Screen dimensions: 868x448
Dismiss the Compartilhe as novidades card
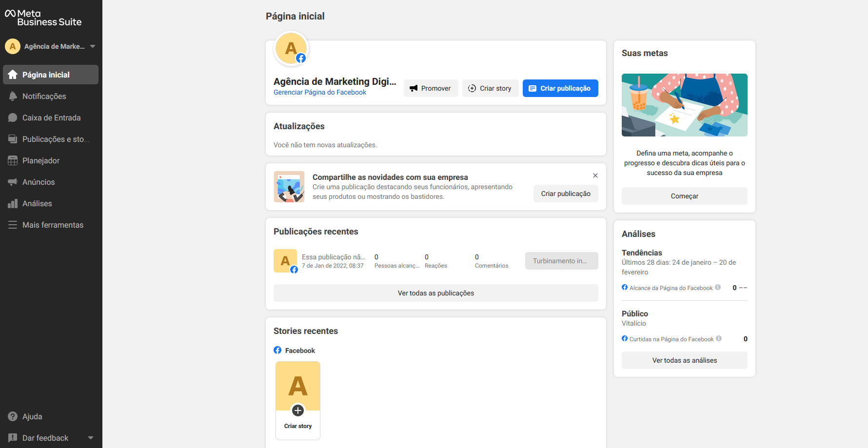click(x=595, y=175)
